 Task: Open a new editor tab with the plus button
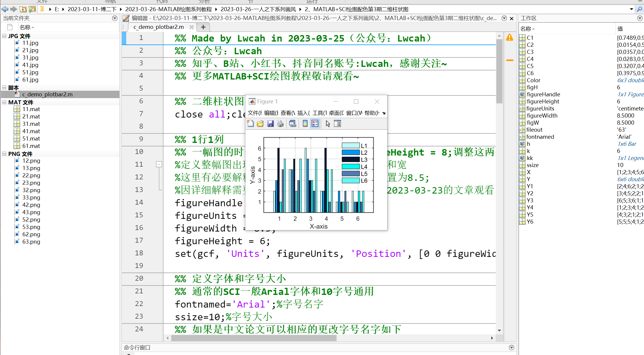203,27
